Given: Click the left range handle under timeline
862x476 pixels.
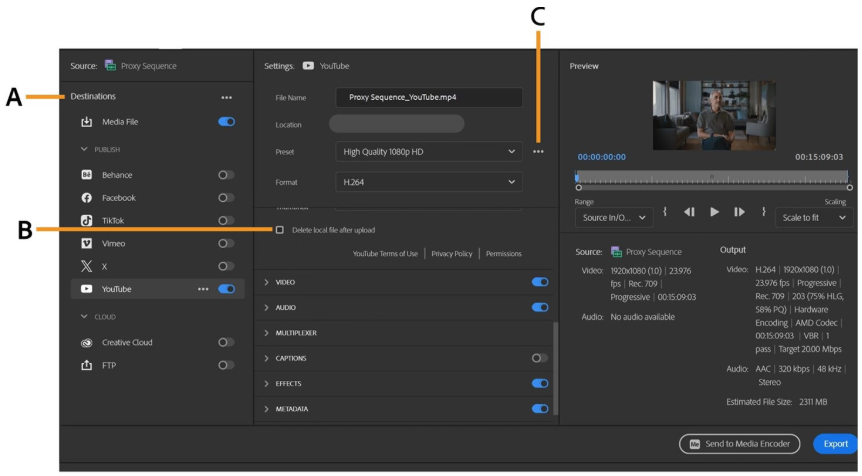Looking at the screenshot, I should [x=579, y=188].
